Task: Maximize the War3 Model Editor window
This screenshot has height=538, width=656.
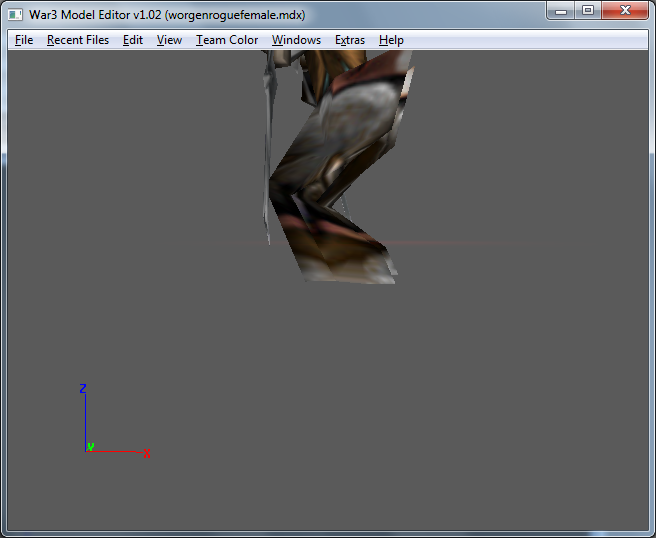Action: [588, 10]
